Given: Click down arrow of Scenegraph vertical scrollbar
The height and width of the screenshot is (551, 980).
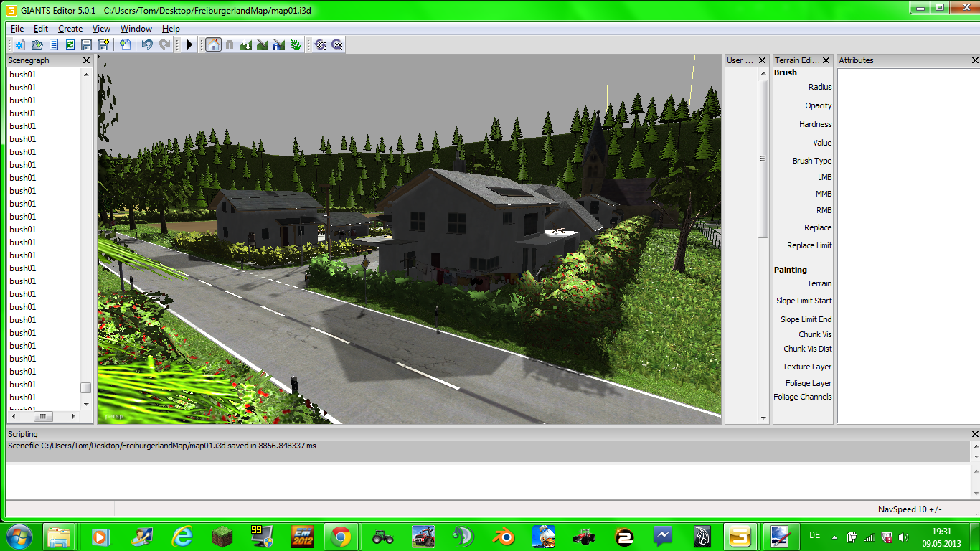Looking at the screenshot, I should (x=86, y=404).
